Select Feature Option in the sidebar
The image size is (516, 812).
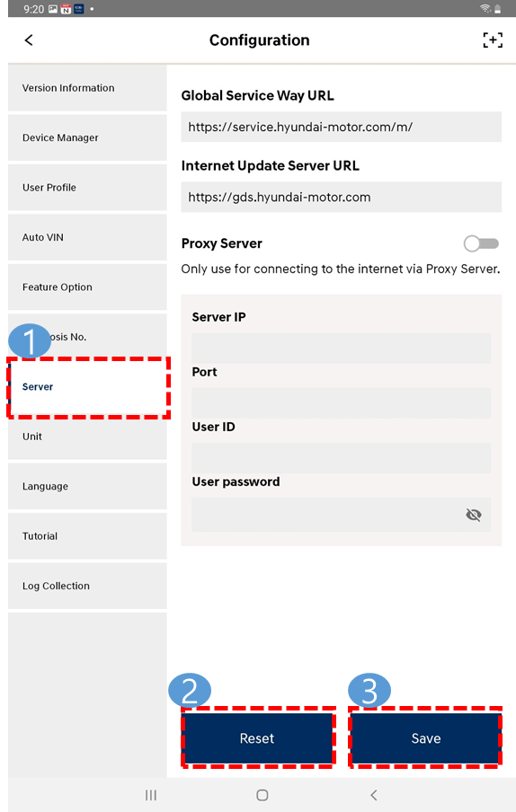coord(87,287)
